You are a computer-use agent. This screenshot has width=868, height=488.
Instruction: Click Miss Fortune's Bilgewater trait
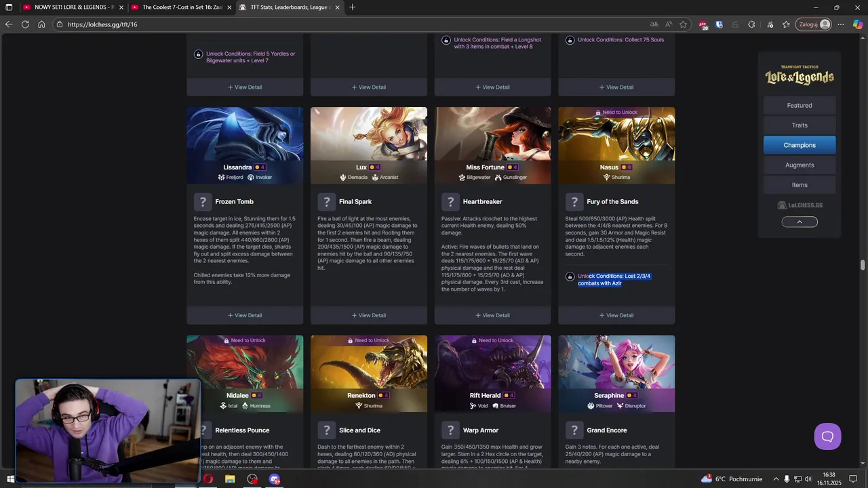click(475, 178)
